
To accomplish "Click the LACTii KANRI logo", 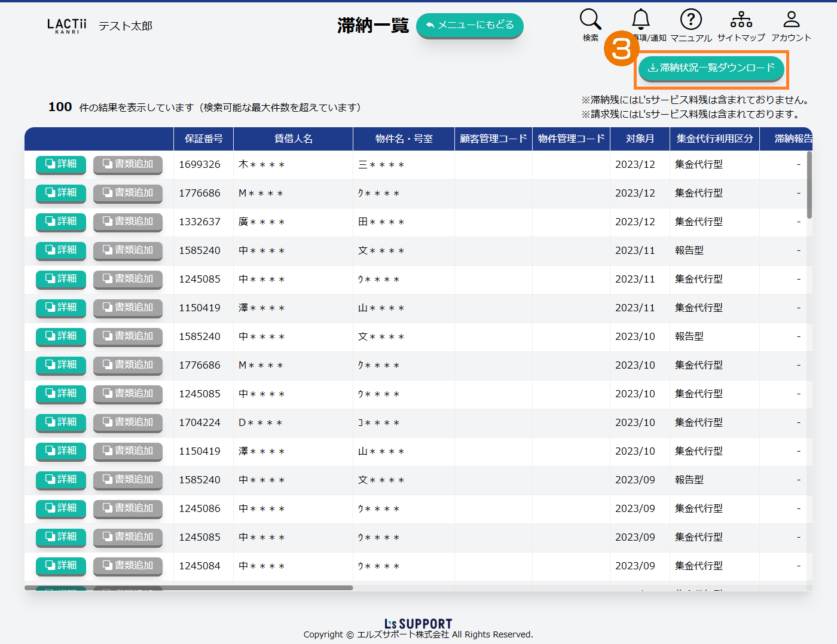I will click(66, 26).
